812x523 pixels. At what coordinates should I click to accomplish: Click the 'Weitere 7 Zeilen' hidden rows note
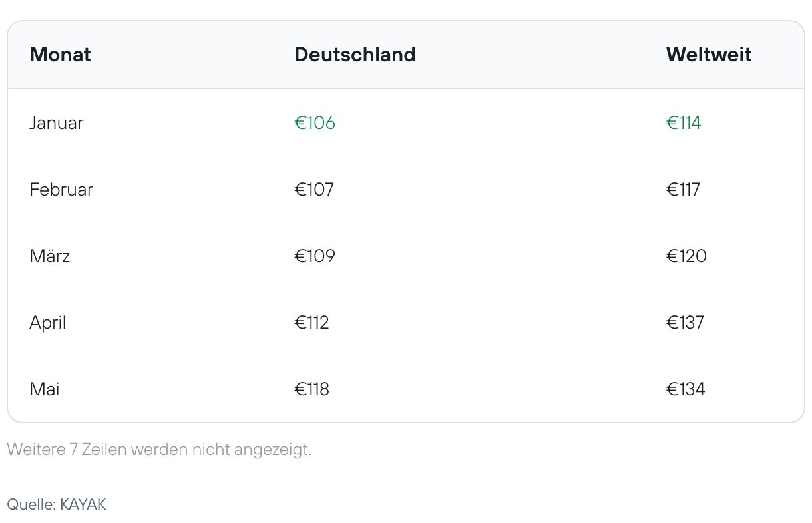[159, 450]
